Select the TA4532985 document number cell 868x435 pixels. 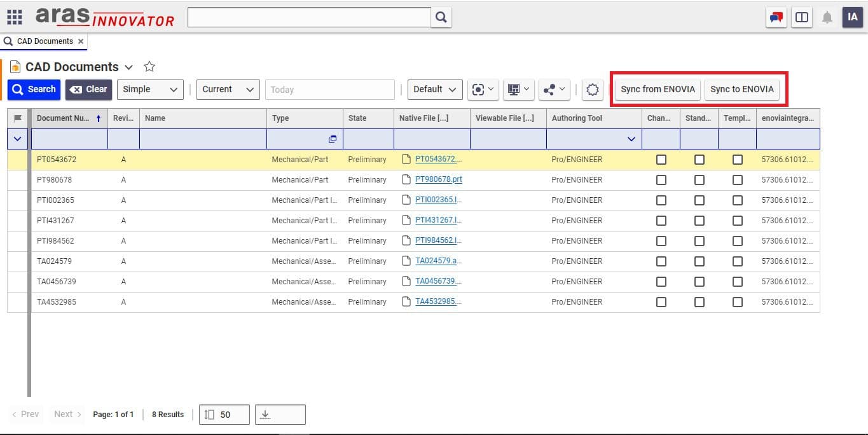tap(69, 302)
